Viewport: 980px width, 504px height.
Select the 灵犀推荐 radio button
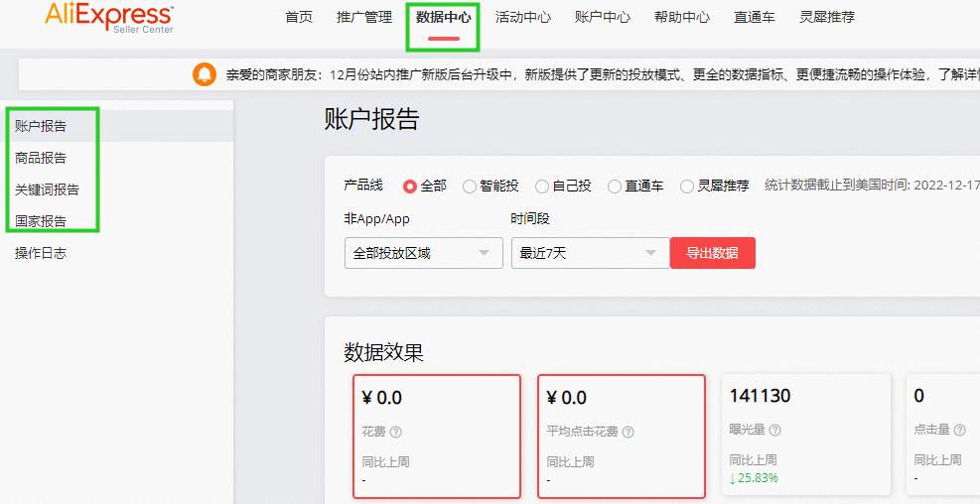(x=687, y=187)
